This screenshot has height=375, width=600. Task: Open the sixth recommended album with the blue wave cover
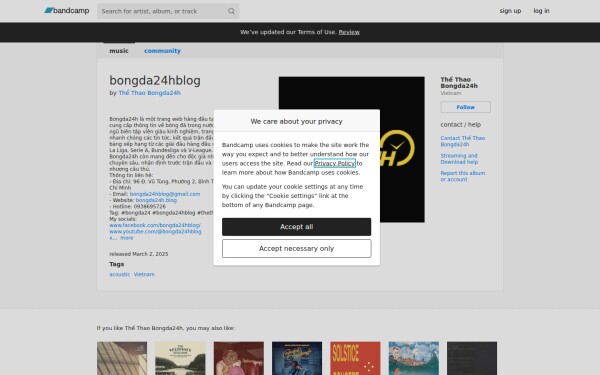[414, 358]
